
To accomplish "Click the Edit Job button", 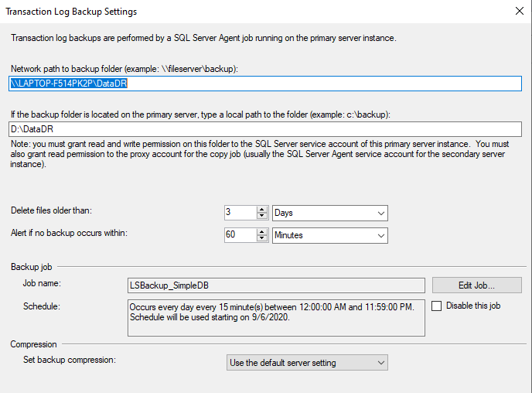I will [477, 285].
